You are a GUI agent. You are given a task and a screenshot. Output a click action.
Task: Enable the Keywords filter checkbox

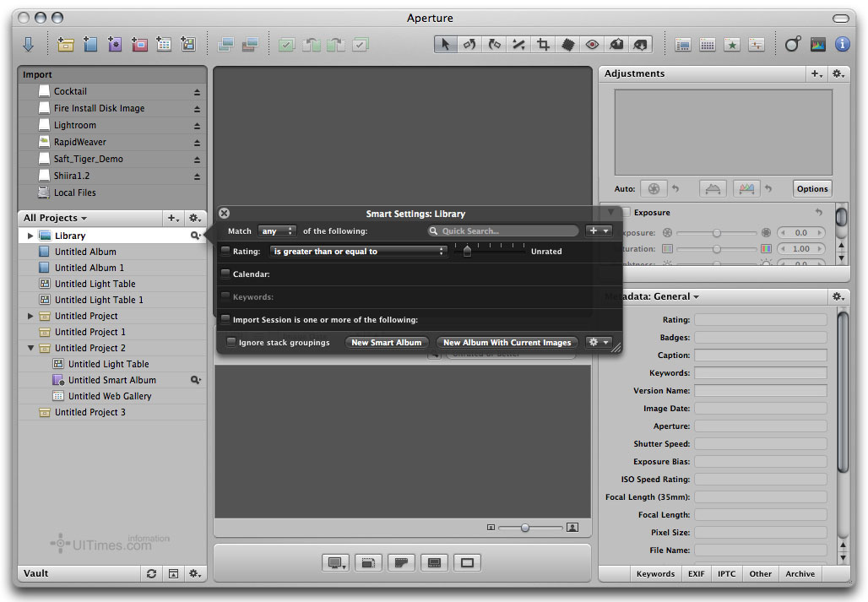point(225,296)
